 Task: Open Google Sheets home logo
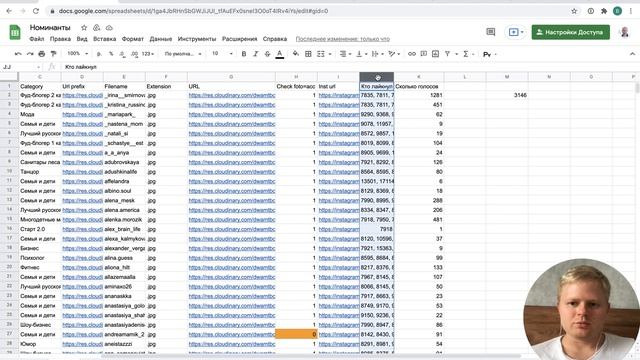15,33
